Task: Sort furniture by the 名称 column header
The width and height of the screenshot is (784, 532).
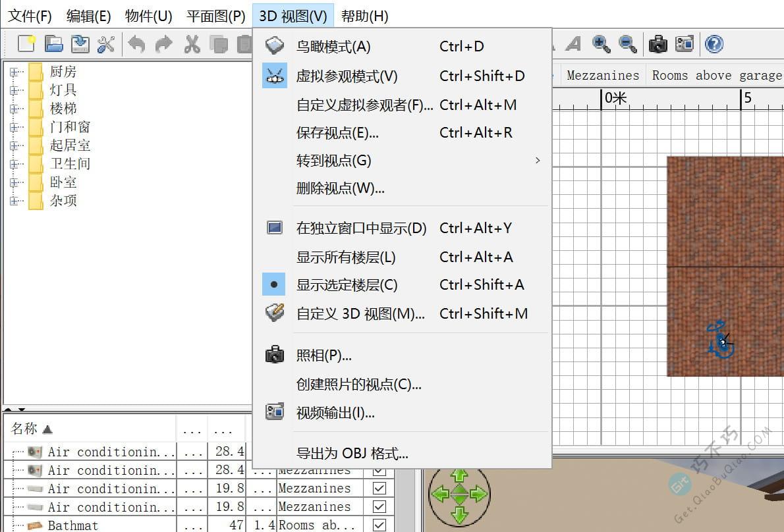Action: (x=90, y=429)
